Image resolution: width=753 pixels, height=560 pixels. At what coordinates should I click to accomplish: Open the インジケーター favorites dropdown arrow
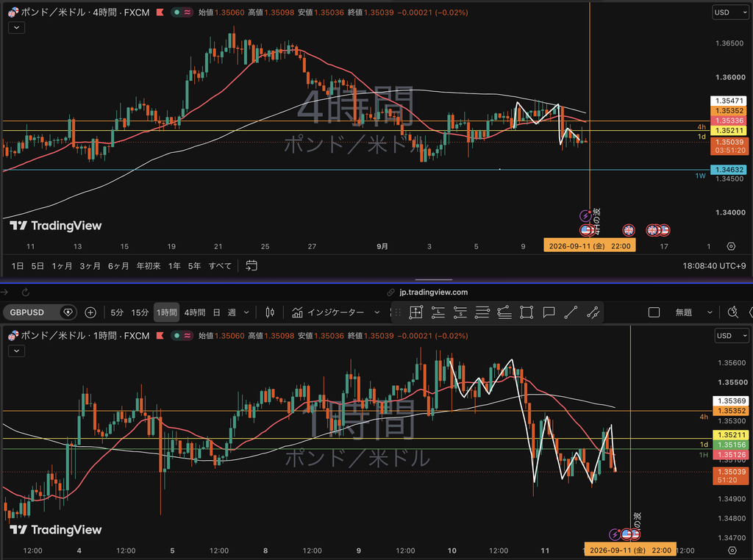(x=377, y=313)
